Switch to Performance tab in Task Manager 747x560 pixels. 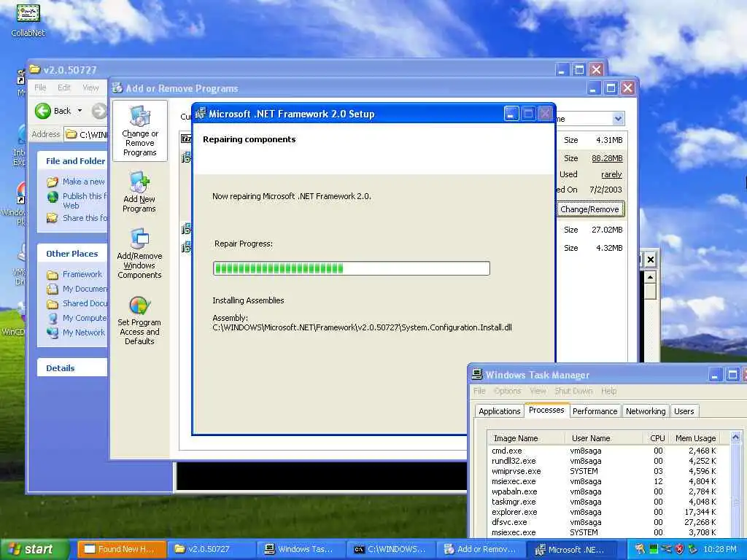pyautogui.click(x=595, y=411)
